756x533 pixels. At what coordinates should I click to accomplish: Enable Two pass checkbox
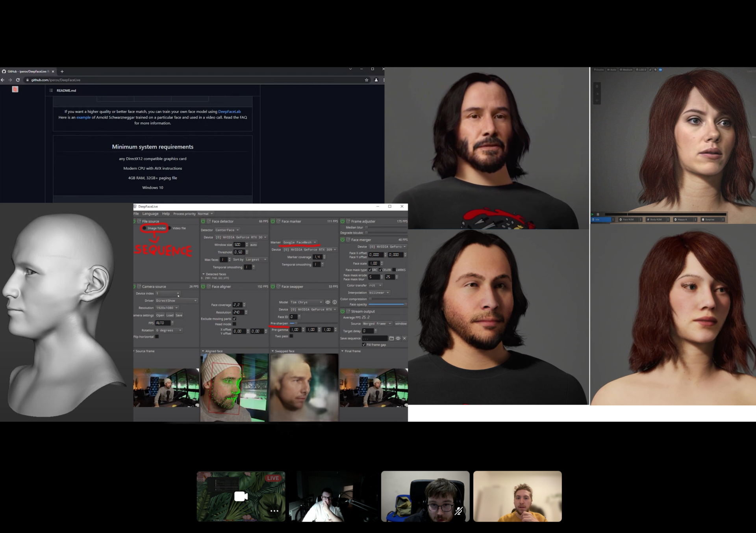coord(291,336)
